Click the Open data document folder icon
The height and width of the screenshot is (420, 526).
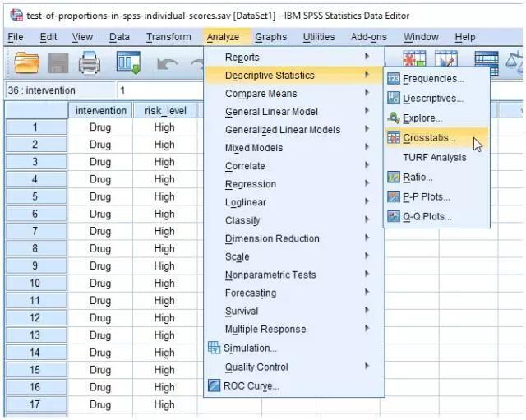(27, 63)
